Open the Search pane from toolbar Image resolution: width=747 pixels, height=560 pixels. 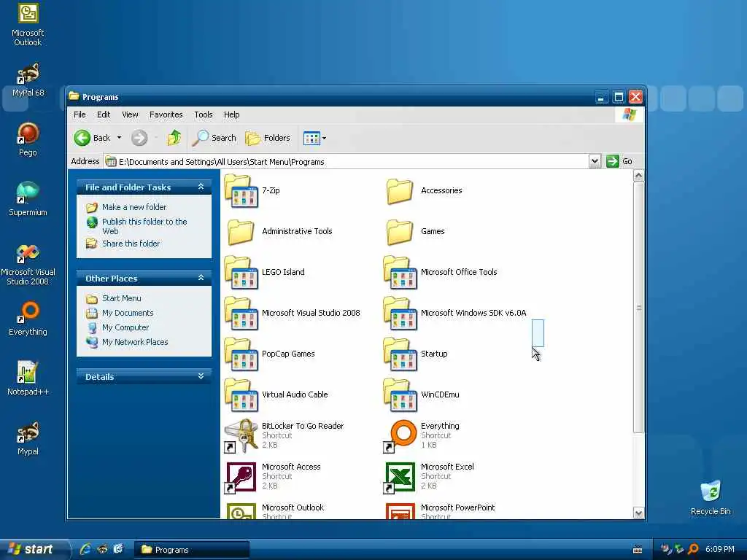pos(214,138)
